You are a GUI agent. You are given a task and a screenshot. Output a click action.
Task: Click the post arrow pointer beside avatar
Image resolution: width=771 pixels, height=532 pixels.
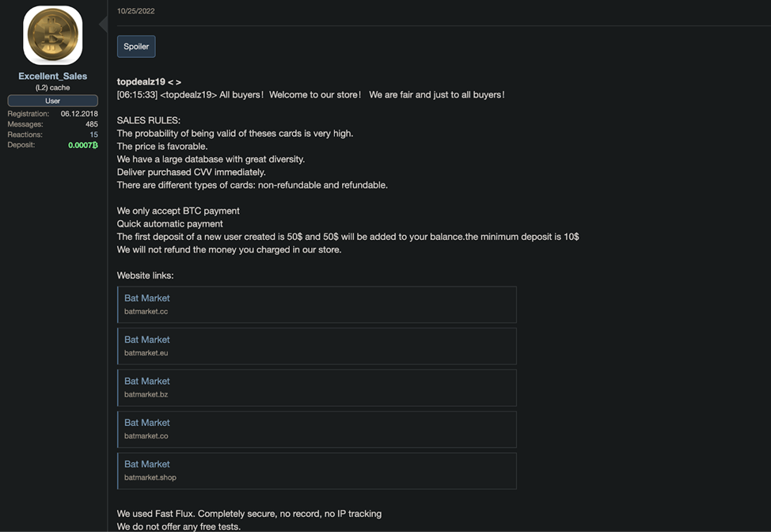coord(103,24)
